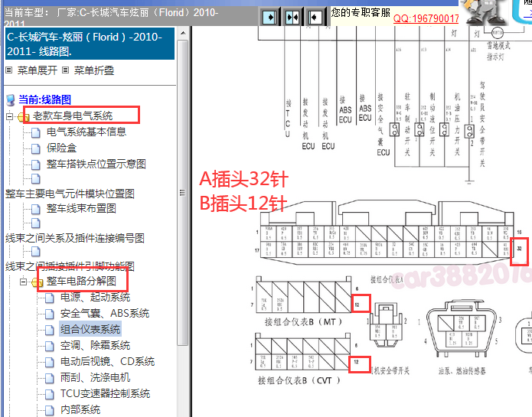
Task: Click the page icon beside TCU变速器控制系统
Action: coord(50,394)
